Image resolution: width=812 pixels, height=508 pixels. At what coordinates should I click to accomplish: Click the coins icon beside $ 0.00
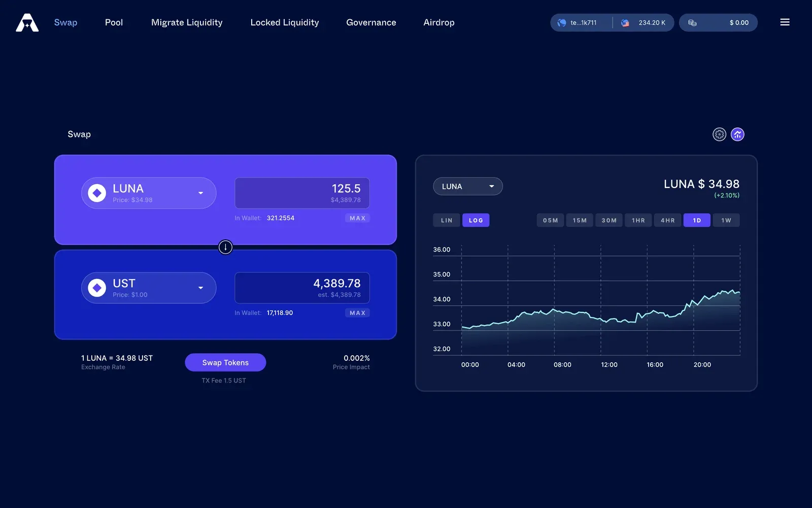[692, 23]
